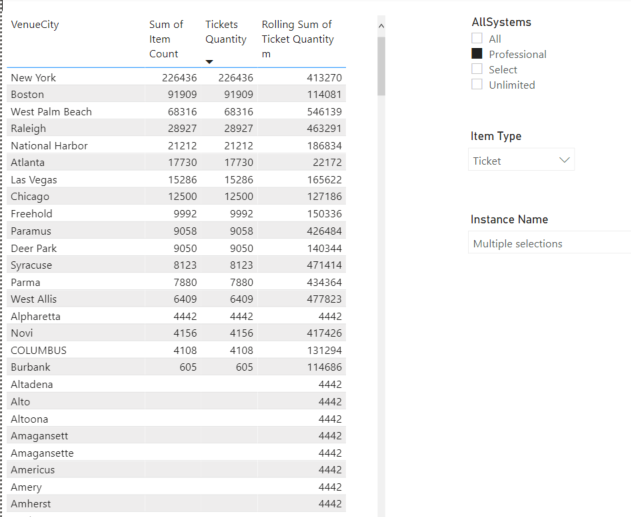Screen dimensions: 631x517
Task: Sort by the VenueCity column header
Action: (35, 25)
